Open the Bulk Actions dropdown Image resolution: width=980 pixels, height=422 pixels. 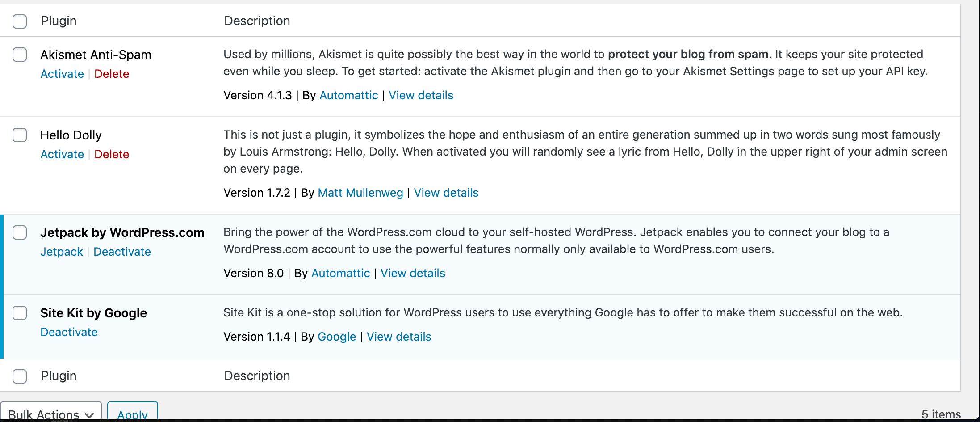click(51, 414)
